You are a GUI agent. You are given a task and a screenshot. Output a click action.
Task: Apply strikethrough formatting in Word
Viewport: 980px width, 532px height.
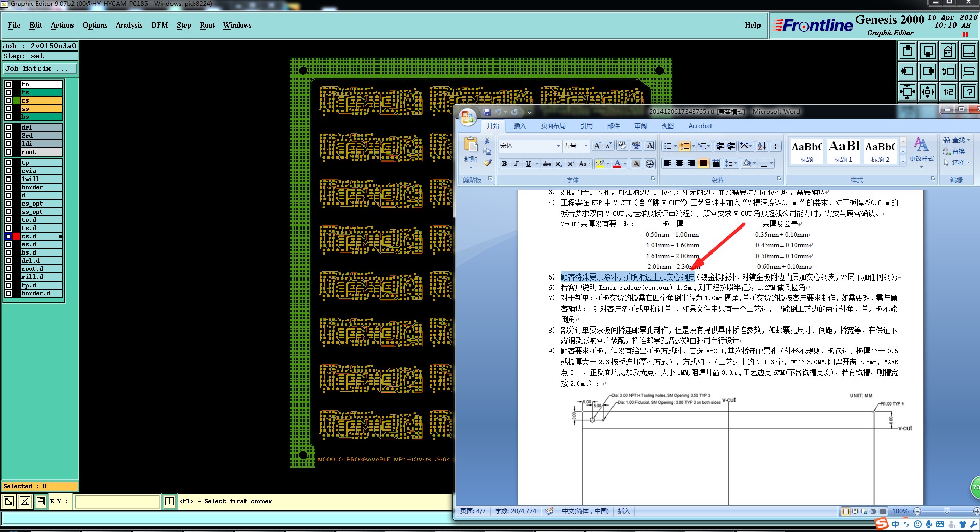point(547,164)
